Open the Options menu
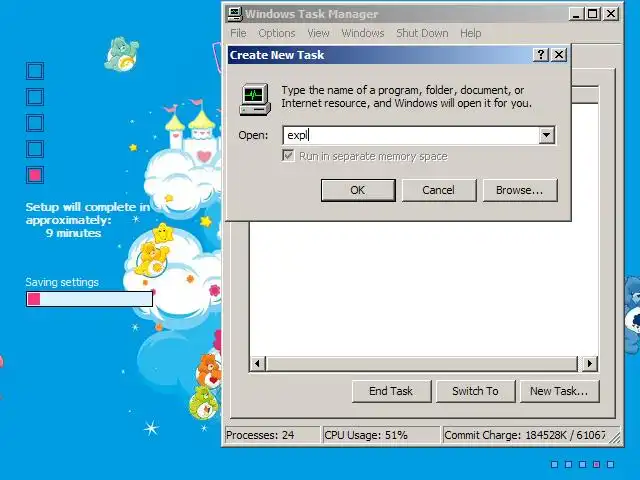Image resolution: width=640 pixels, height=480 pixels. [x=277, y=33]
